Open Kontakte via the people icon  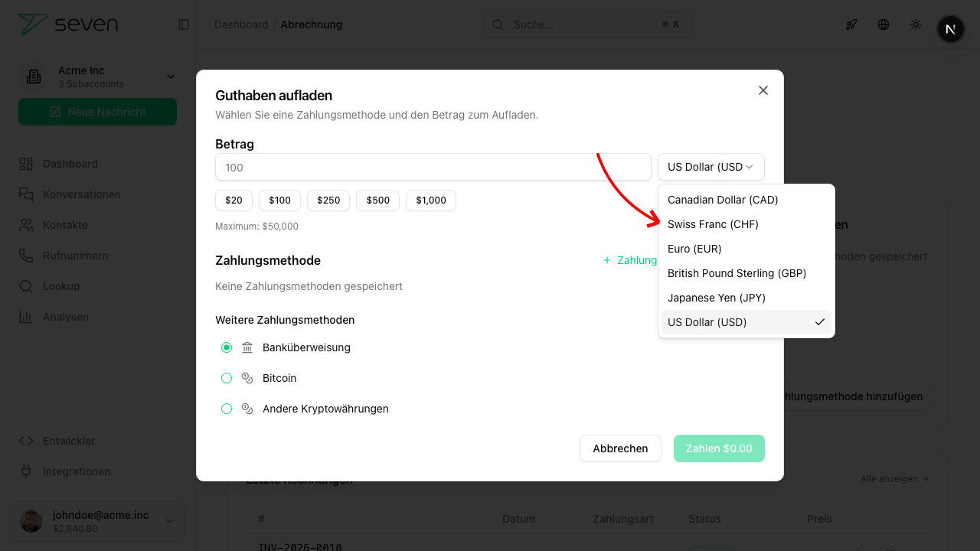[x=26, y=225]
